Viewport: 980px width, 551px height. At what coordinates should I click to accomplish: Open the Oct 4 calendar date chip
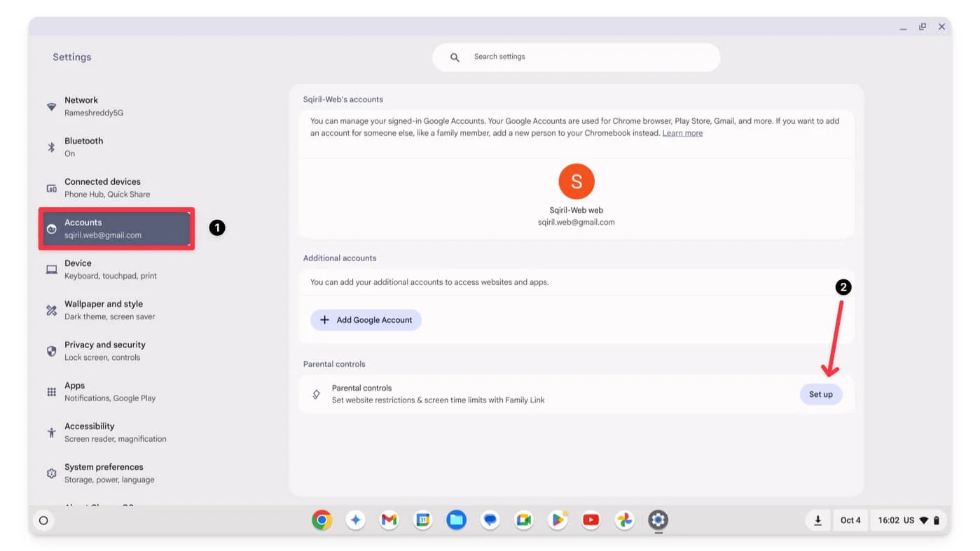click(850, 520)
